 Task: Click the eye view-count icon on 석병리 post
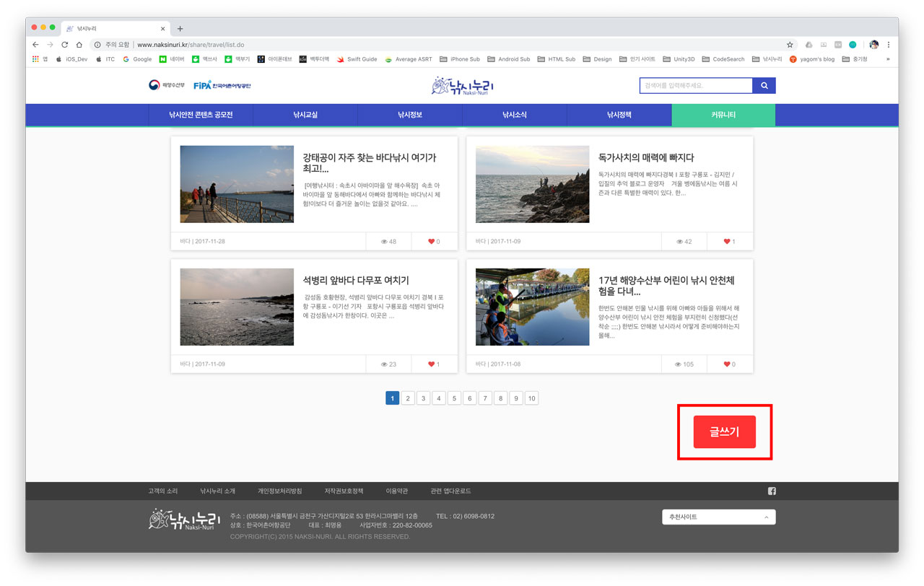[385, 364]
